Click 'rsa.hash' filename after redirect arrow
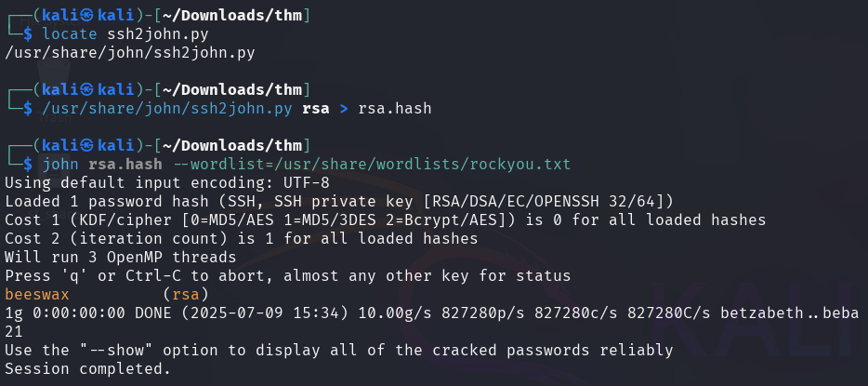The image size is (868, 386). 395,109
